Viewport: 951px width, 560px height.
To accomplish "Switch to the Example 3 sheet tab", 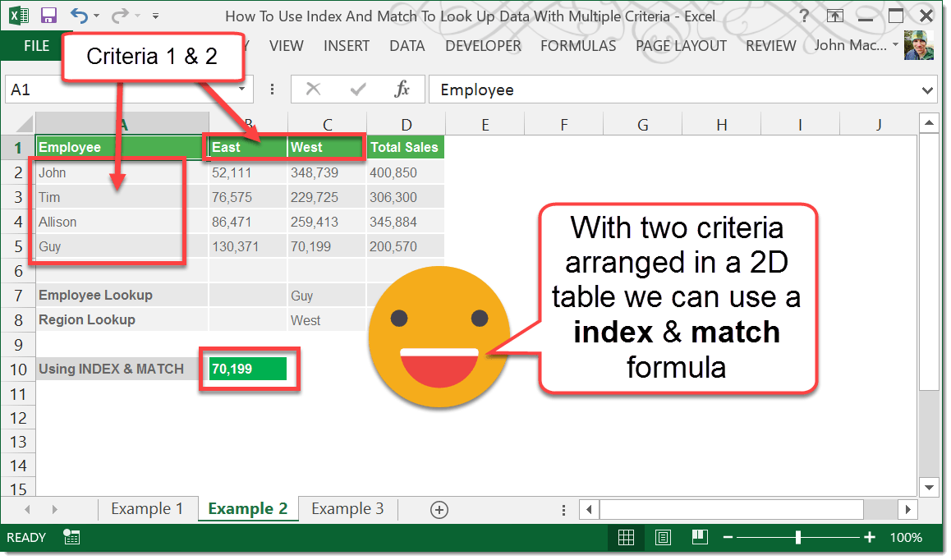I will pos(347,509).
